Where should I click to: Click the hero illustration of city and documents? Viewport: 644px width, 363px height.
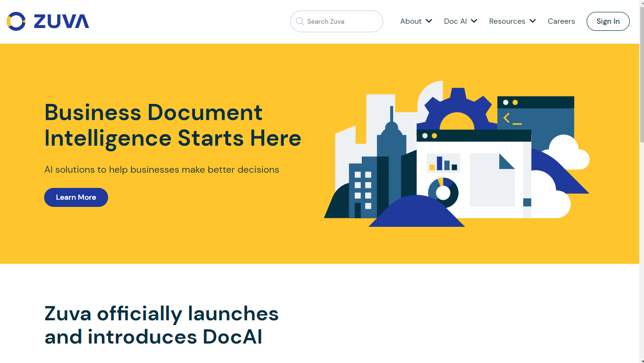pyautogui.click(x=457, y=154)
